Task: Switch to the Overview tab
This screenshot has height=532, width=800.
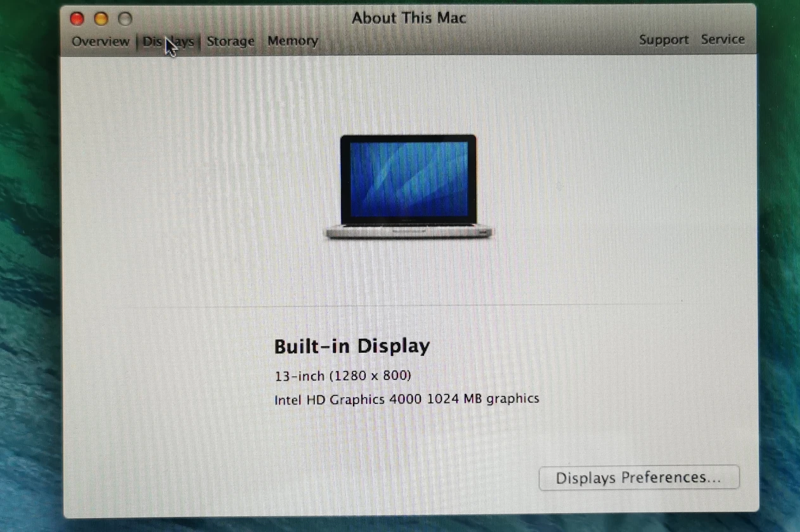Action: tap(100, 42)
